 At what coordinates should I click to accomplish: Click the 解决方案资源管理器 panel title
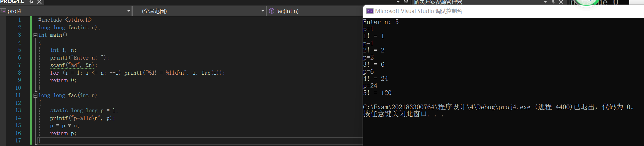pyautogui.click(x=438, y=2)
